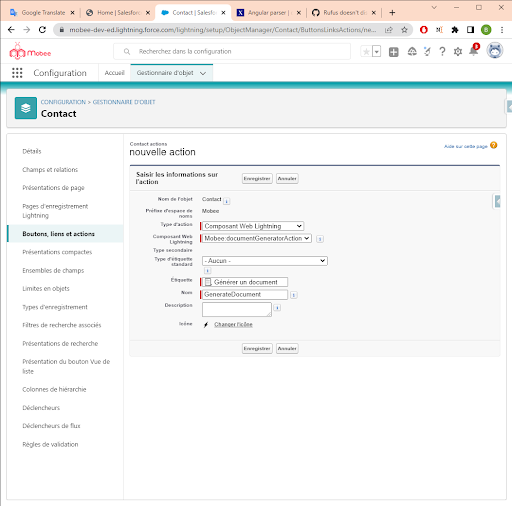This screenshot has height=506, width=512.
Task: Open the setup gear icon
Action: [458, 52]
